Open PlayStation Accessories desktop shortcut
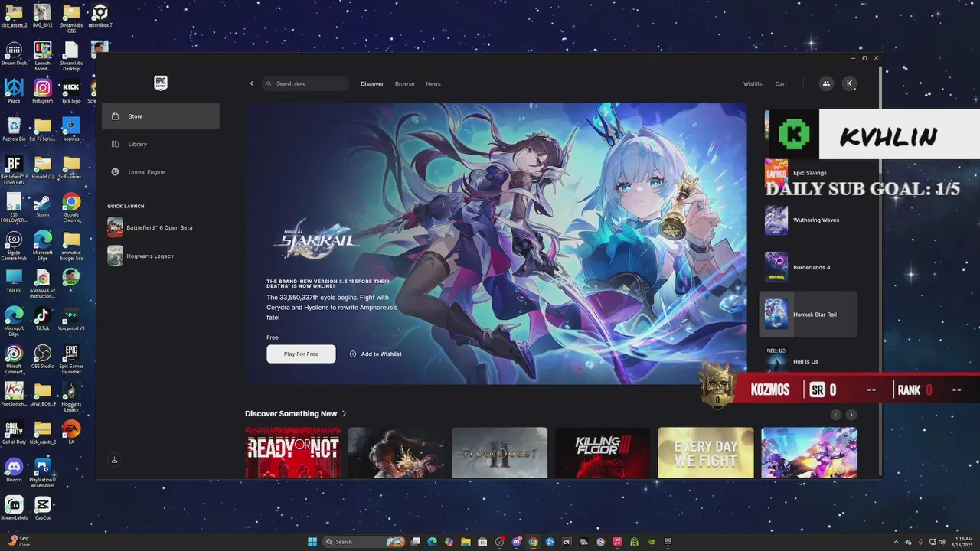The image size is (980, 551). [42, 473]
